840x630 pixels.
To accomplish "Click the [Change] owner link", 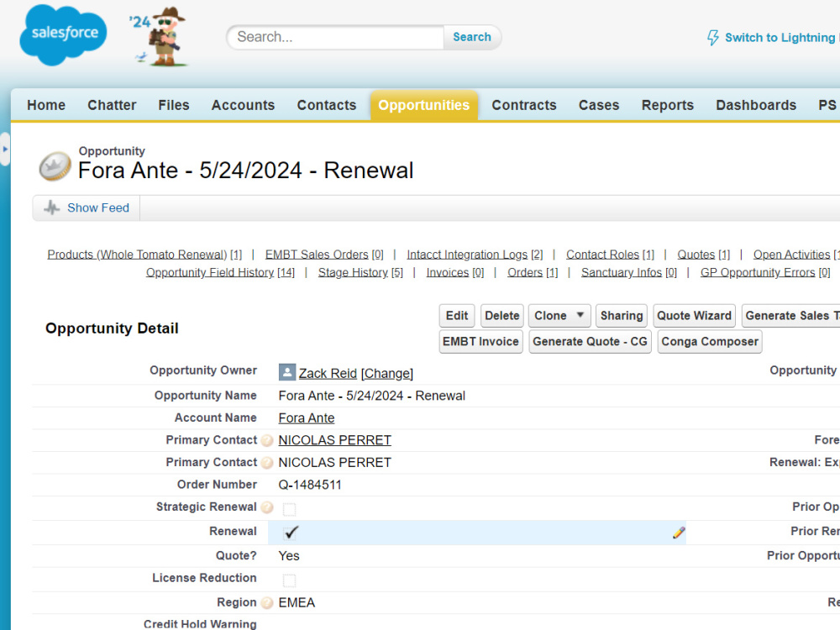I will (x=386, y=374).
